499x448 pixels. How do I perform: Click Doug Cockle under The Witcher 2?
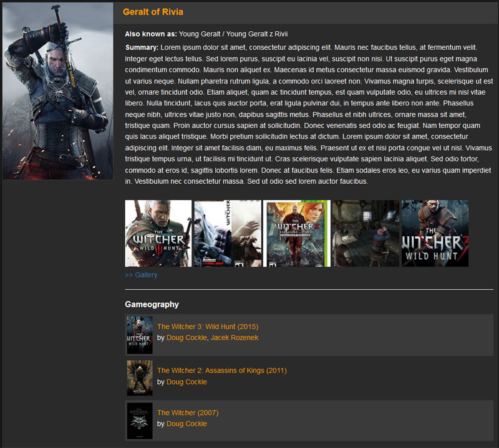coord(187,382)
